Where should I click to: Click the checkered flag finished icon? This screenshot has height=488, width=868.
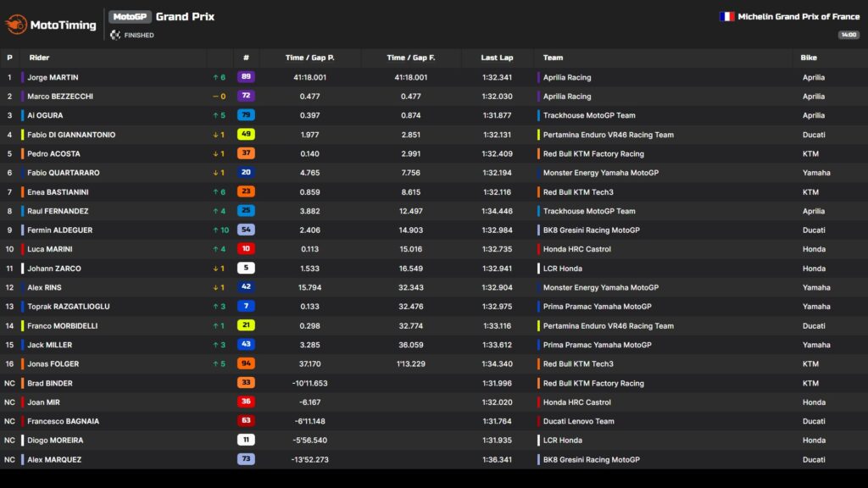tap(115, 35)
